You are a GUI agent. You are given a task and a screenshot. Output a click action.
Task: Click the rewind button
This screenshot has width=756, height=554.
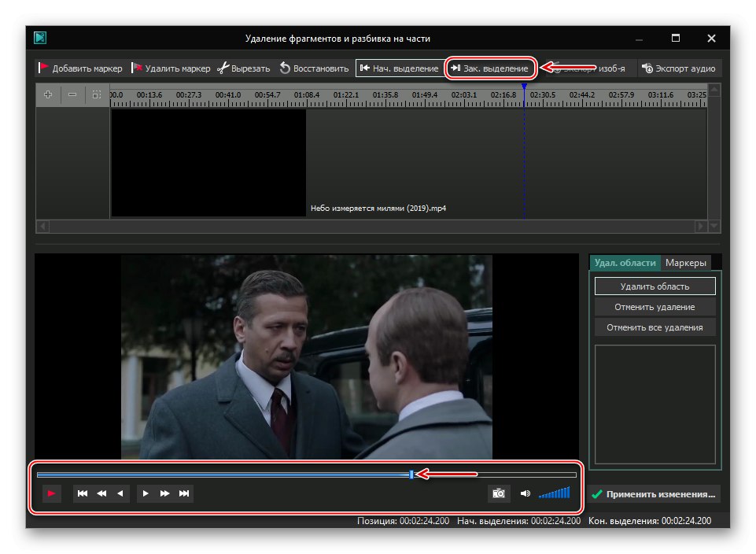point(101,493)
